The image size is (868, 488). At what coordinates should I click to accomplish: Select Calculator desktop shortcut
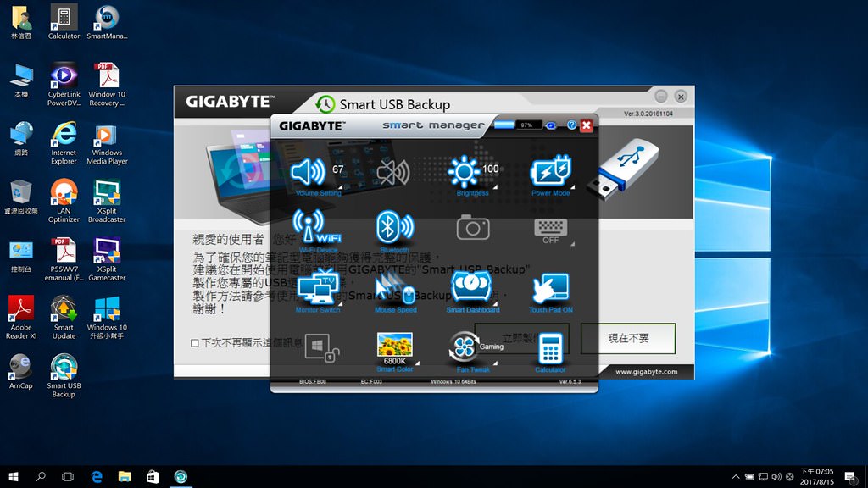(x=64, y=22)
